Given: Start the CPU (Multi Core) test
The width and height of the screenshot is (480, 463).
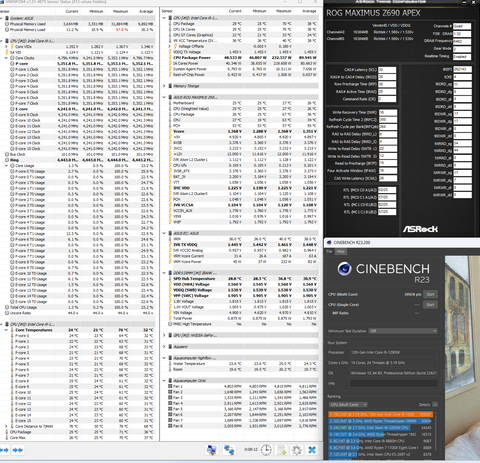Looking at the screenshot, I should (430, 294).
